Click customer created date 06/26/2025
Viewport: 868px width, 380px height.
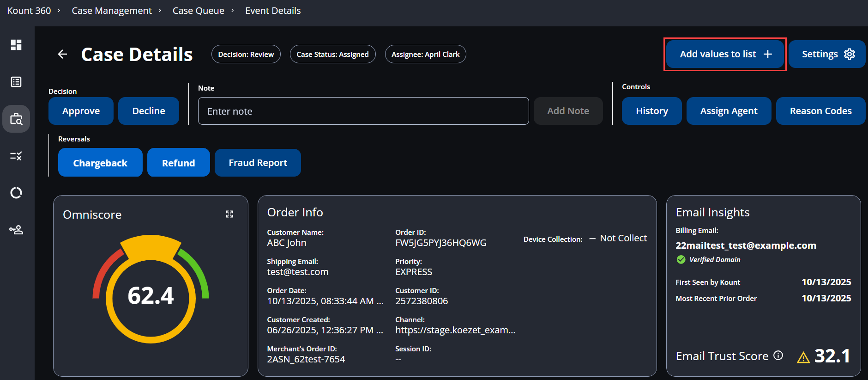[x=325, y=330]
